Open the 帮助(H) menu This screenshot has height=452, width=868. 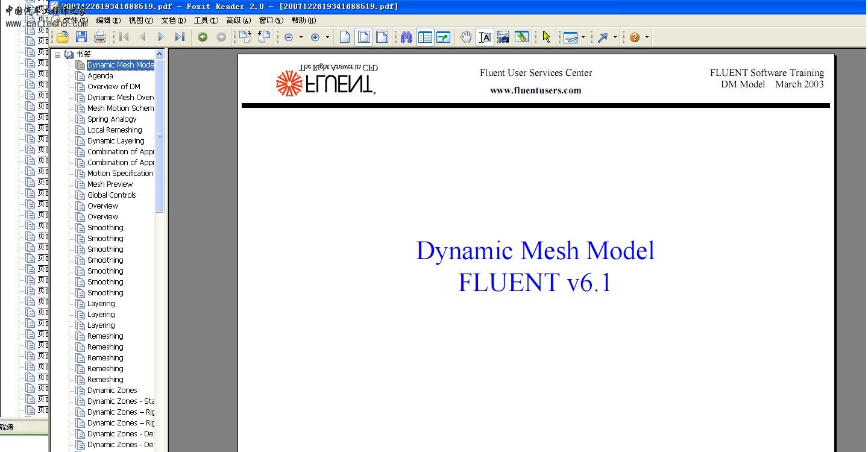click(304, 20)
